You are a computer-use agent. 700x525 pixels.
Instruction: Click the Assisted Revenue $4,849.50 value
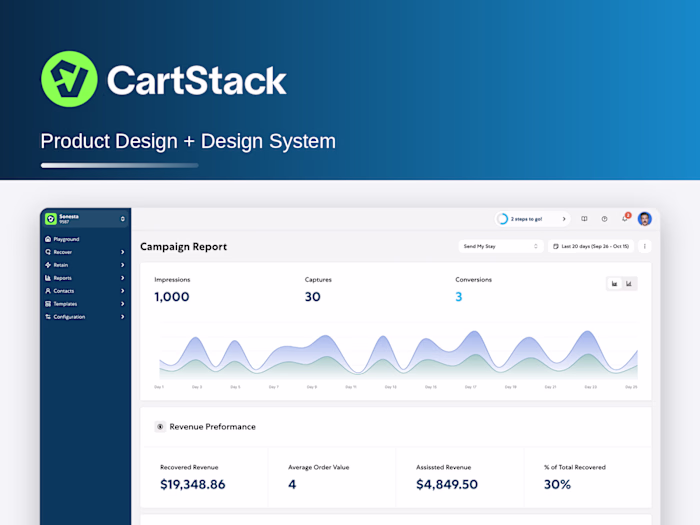click(447, 484)
